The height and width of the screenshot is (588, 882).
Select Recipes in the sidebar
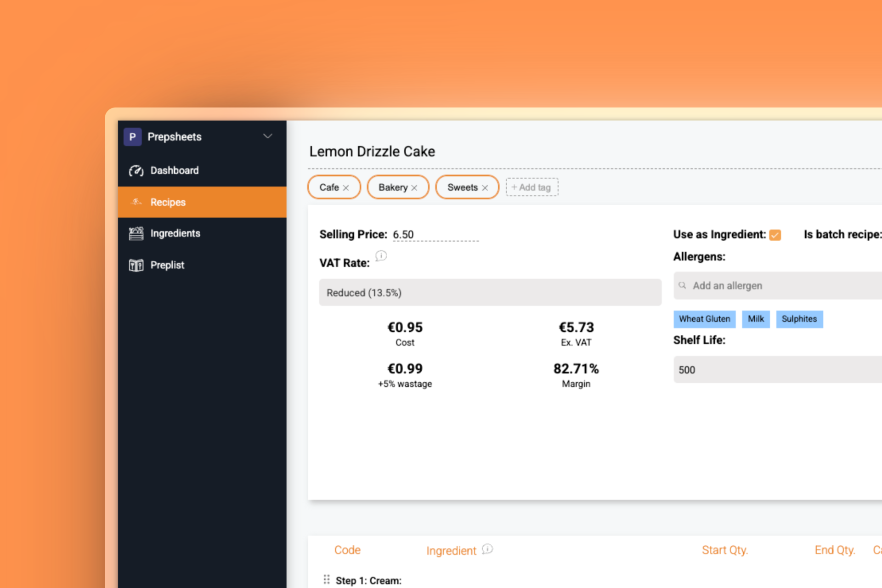tap(202, 202)
